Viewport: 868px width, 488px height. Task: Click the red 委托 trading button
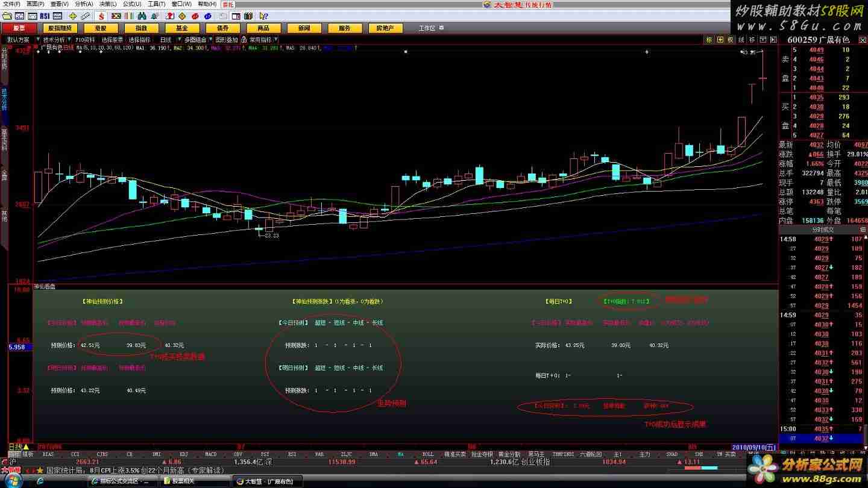228,4
